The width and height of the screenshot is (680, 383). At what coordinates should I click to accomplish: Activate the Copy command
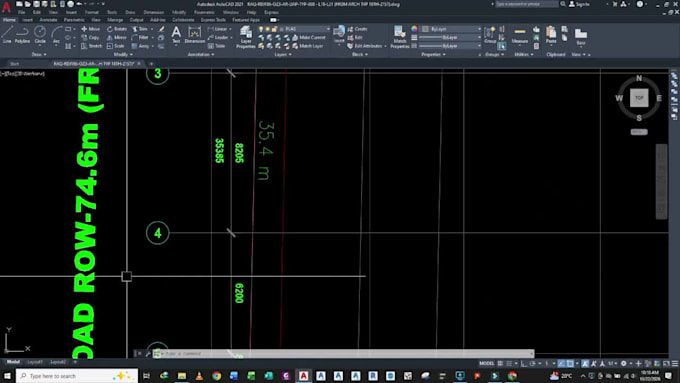click(x=91, y=37)
